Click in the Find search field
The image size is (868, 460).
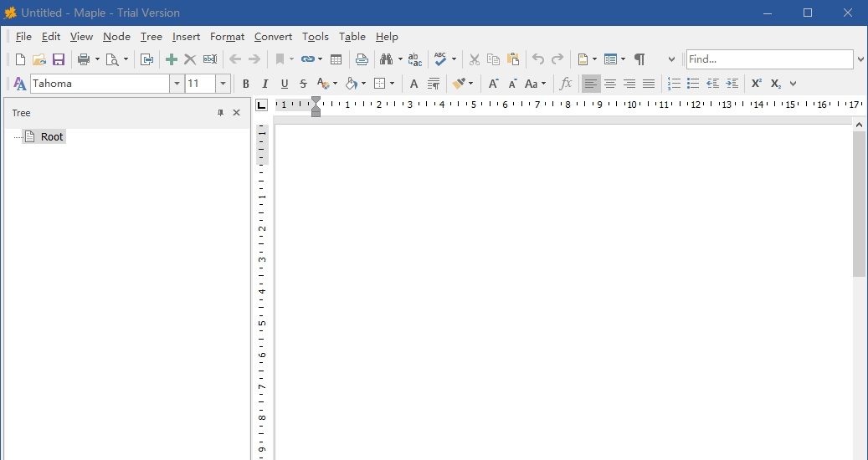pos(769,59)
